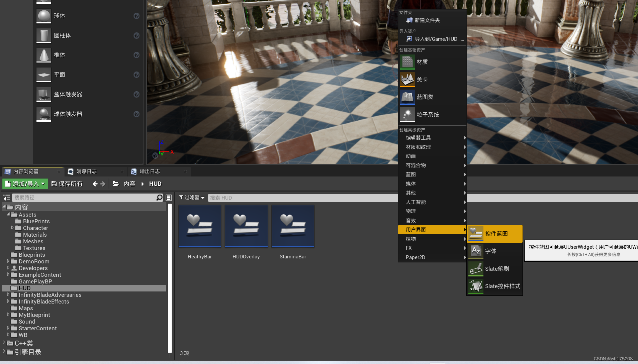Image resolution: width=638 pixels, height=364 pixels.
Task: Select the Sphere Trigger placement tool
Action: click(68, 114)
